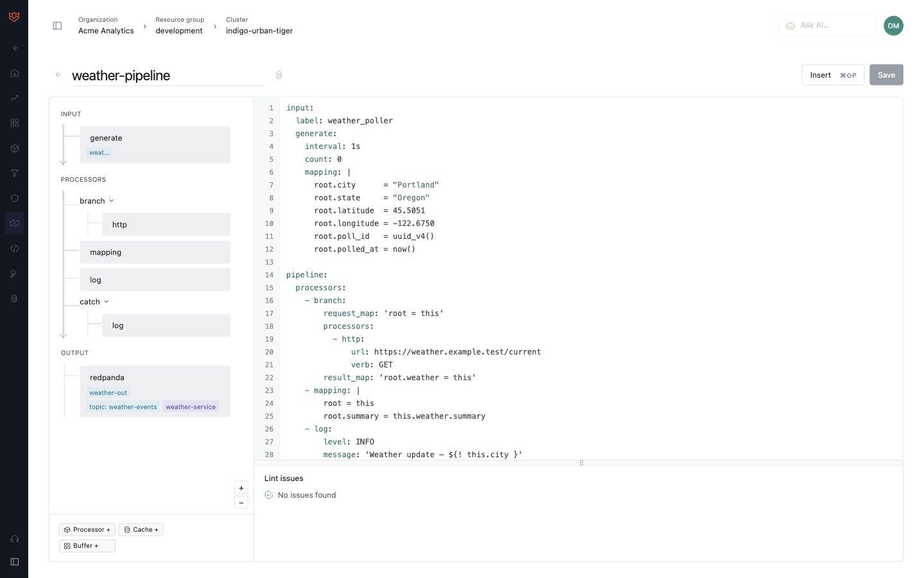Open the key-shaped icon in the sidebar
The height and width of the screenshot is (578, 924).
(15, 274)
